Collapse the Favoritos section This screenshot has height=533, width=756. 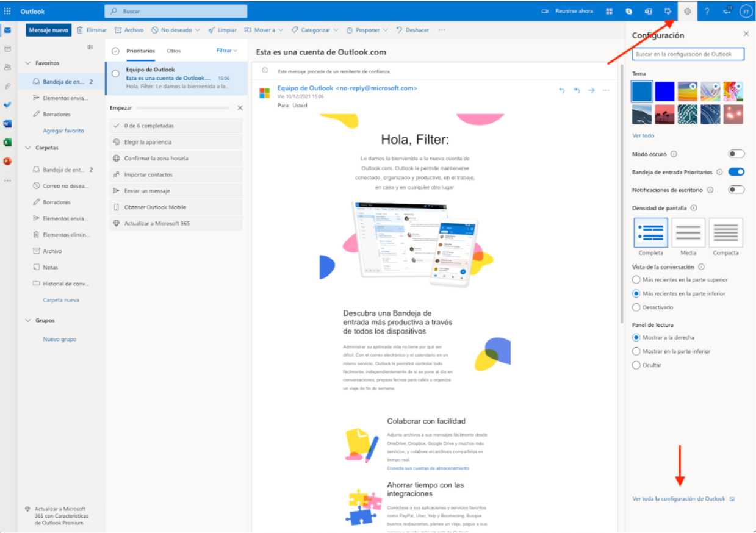(x=27, y=63)
